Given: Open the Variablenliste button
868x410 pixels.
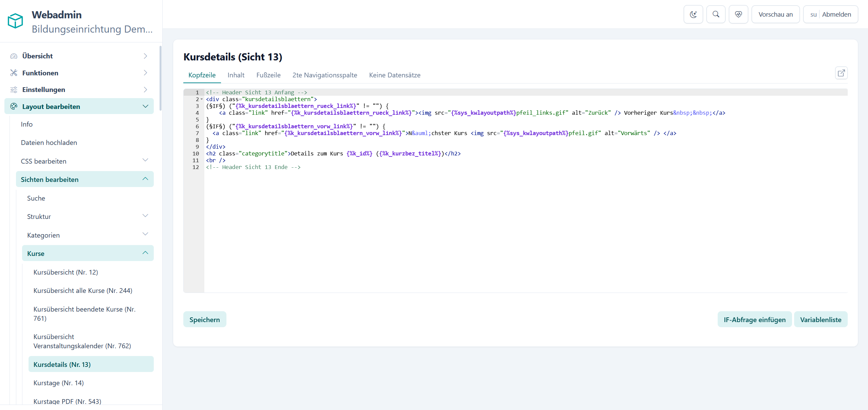Looking at the screenshot, I should point(820,319).
